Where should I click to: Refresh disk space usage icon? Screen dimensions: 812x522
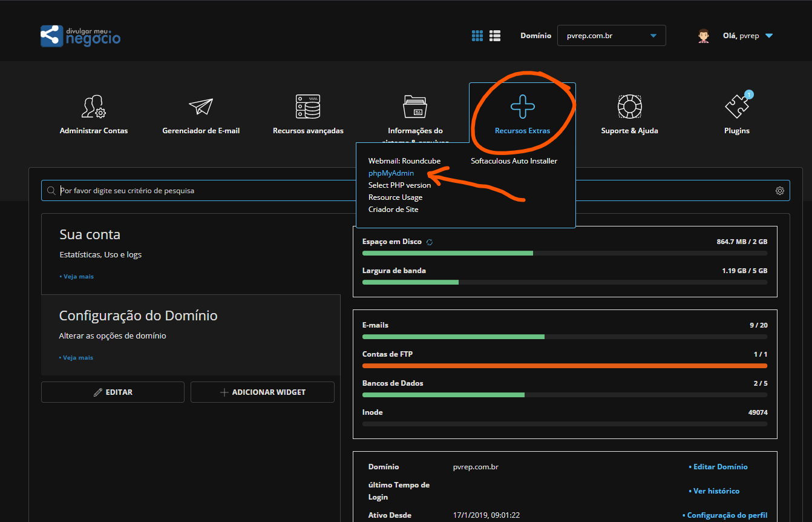tap(430, 242)
